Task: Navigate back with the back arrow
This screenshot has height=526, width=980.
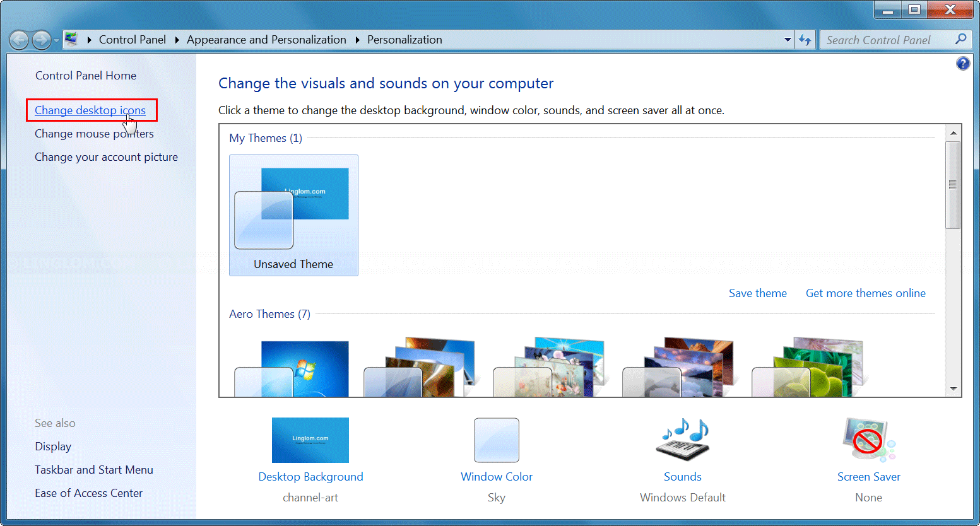Action: click(20, 39)
